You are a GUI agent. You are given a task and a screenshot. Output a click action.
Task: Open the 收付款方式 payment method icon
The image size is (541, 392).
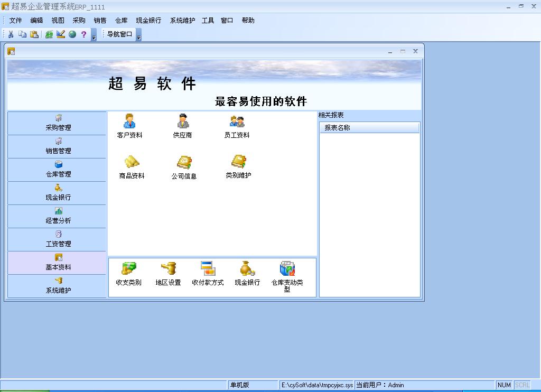coord(208,274)
